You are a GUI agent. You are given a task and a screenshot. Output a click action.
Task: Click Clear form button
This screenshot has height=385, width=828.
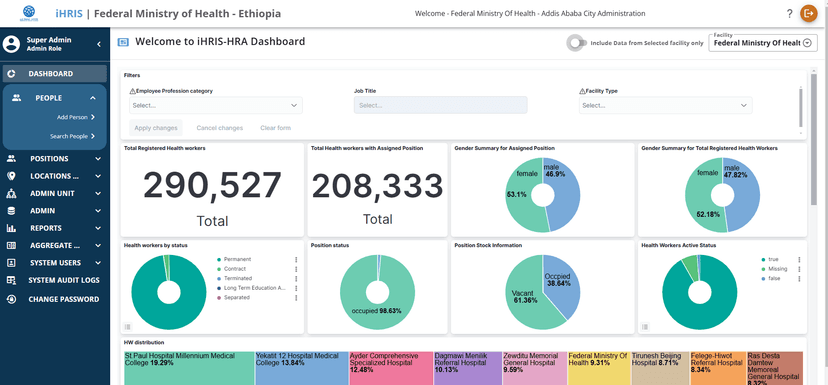(276, 128)
